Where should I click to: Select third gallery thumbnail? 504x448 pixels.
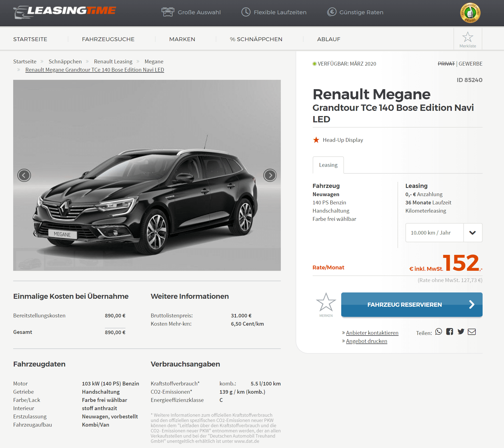coord(89,260)
